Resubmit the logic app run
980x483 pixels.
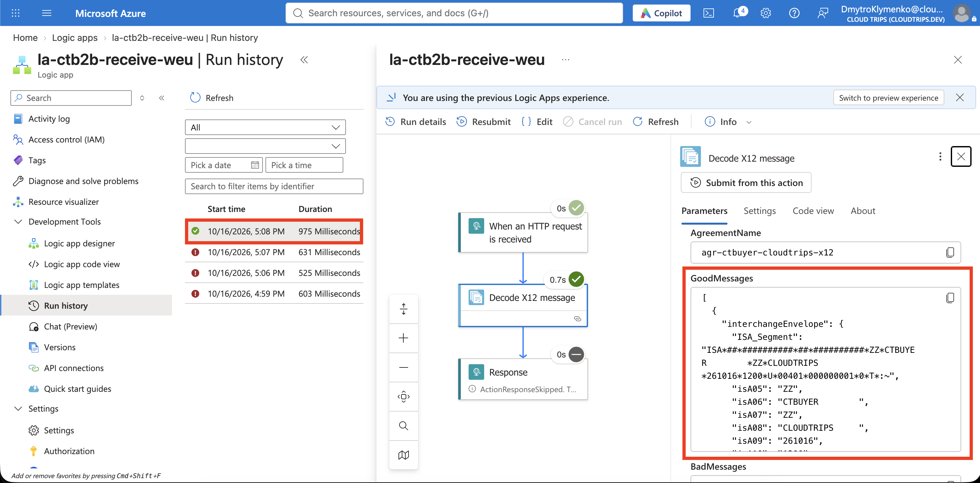click(483, 122)
